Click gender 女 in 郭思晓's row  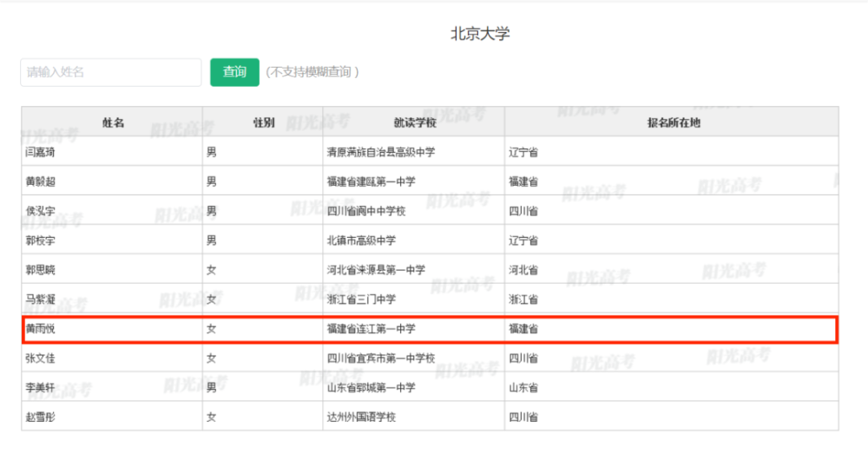click(212, 270)
